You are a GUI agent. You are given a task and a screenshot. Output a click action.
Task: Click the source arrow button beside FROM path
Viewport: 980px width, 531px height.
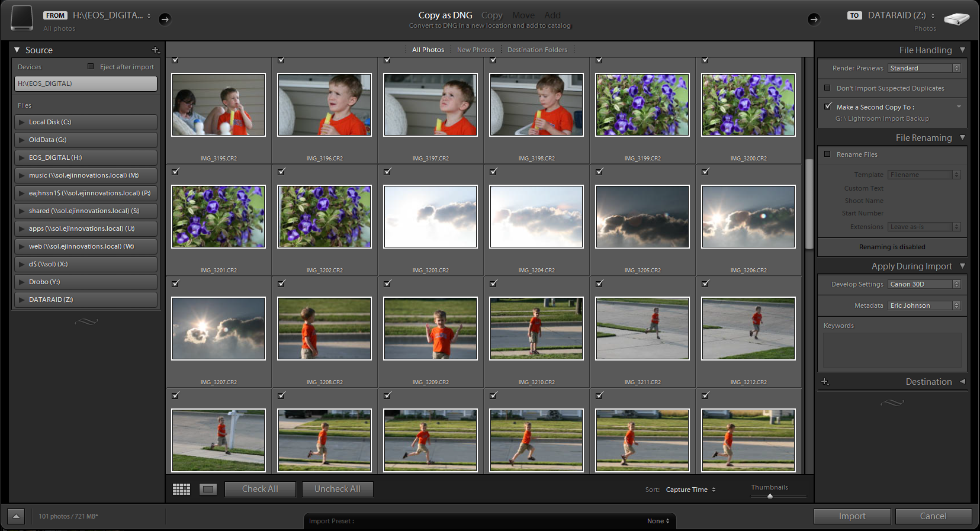[165, 19]
